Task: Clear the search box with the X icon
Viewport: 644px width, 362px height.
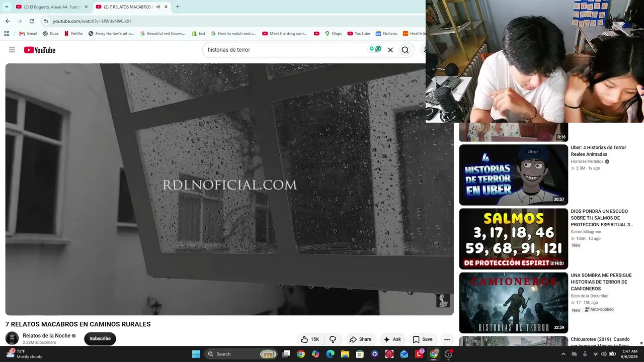Action: tap(390, 50)
